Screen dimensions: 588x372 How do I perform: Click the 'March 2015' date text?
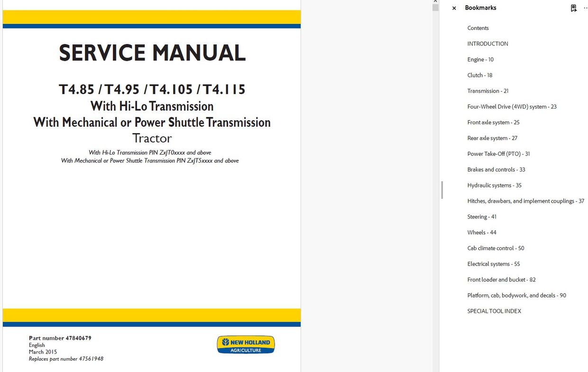pyautogui.click(x=43, y=352)
